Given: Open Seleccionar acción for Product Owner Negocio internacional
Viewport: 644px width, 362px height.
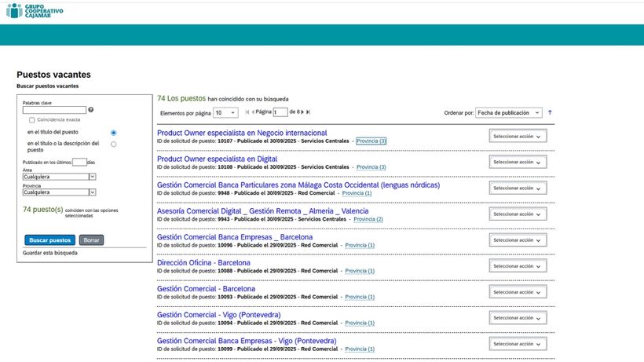Looking at the screenshot, I should 517,136.
